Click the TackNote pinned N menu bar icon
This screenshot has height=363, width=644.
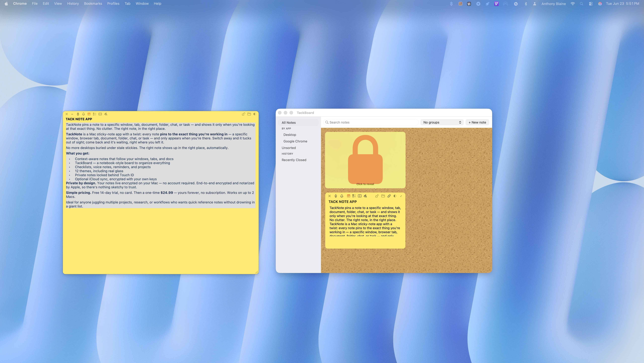(469, 4)
